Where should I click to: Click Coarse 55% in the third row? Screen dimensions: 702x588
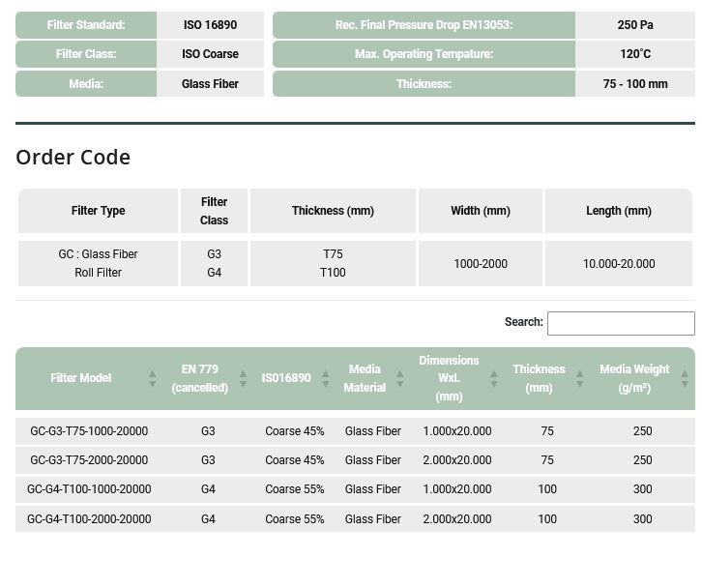click(295, 489)
